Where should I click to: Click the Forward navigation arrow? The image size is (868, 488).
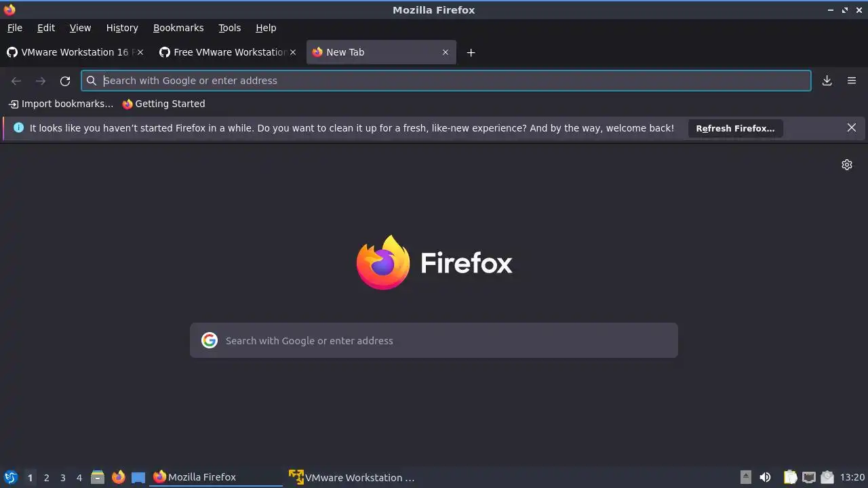point(41,81)
